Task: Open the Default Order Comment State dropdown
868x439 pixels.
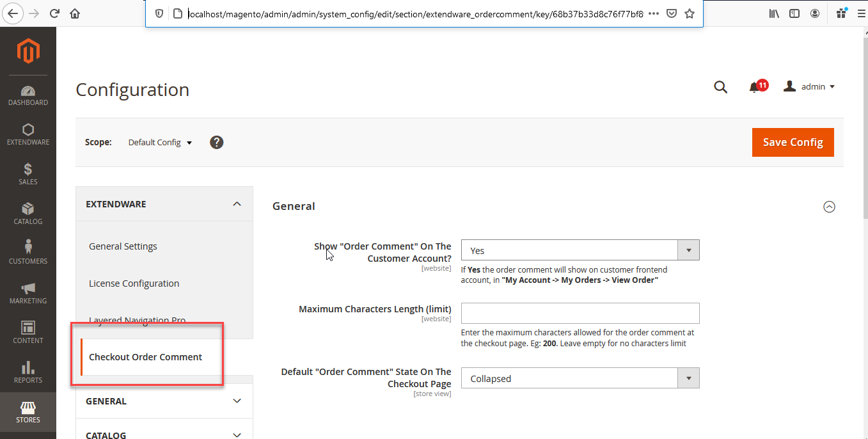Action: click(x=580, y=378)
